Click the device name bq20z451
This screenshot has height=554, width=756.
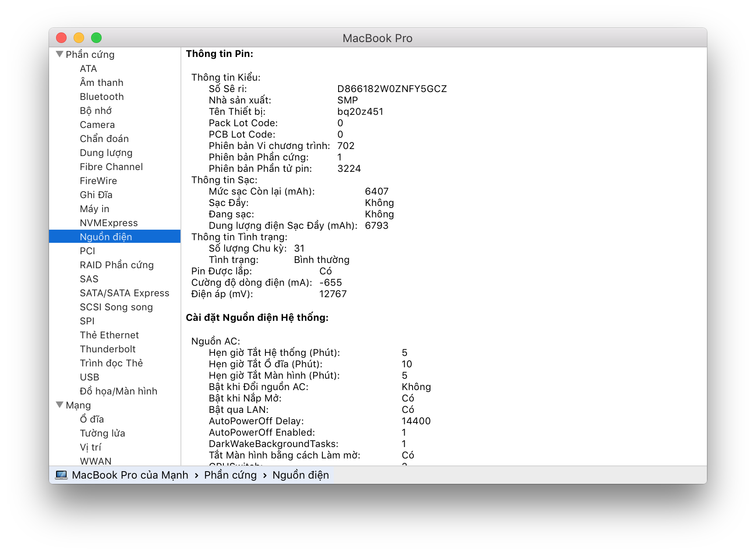(x=360, y=112)
